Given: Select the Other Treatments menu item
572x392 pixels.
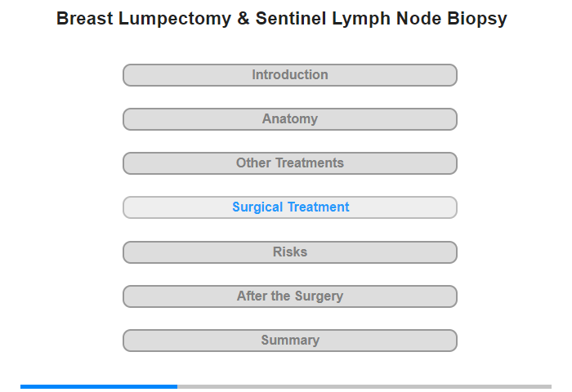Looking at the screenshot, I should [x=289, y=163].
